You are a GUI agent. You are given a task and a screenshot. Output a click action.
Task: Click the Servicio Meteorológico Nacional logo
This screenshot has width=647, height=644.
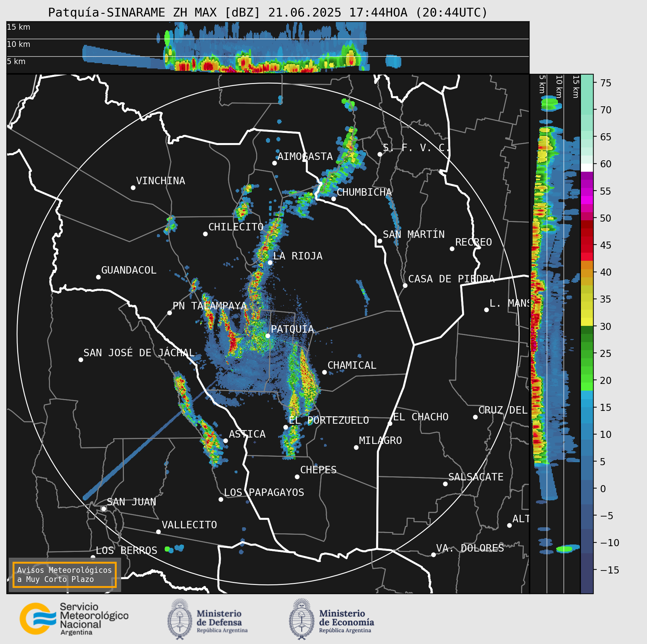[x=74, y=619]
